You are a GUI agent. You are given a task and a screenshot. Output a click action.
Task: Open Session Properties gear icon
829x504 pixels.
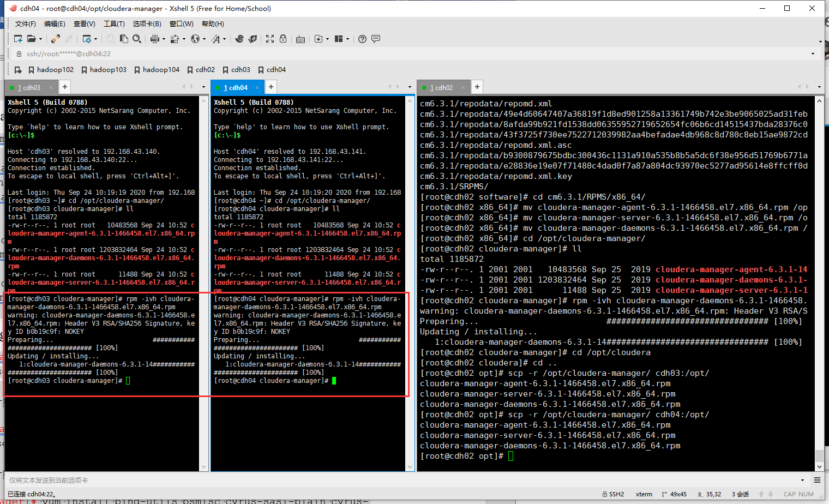click(87, 39)
